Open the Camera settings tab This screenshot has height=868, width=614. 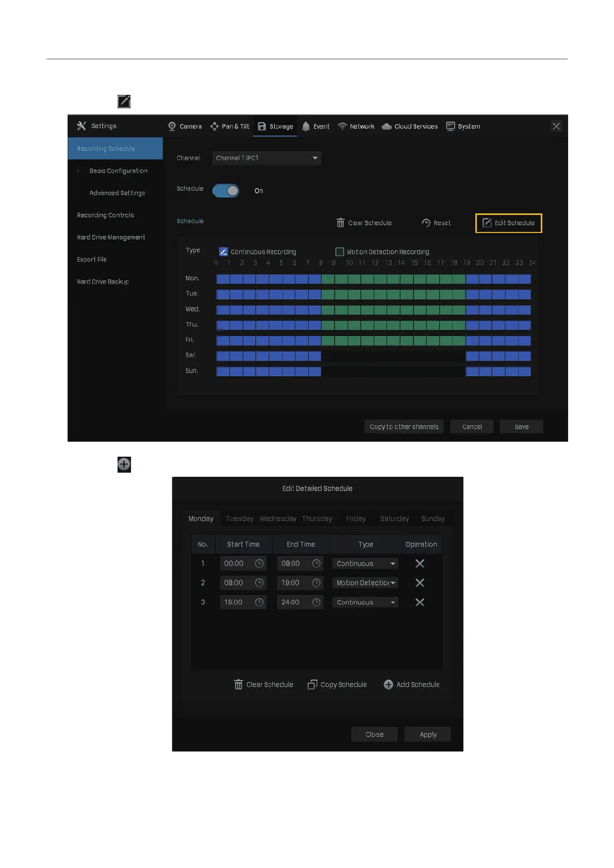185,126
